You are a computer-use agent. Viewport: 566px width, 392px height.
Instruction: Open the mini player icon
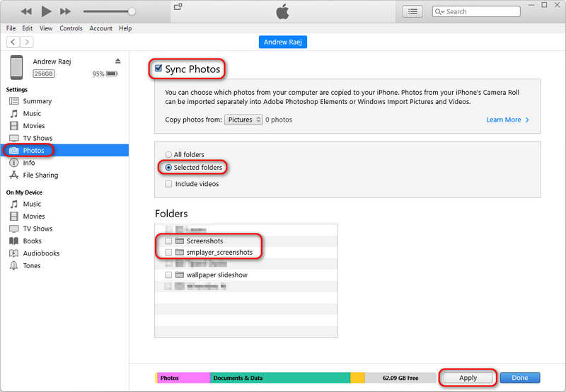pos(178,6)
